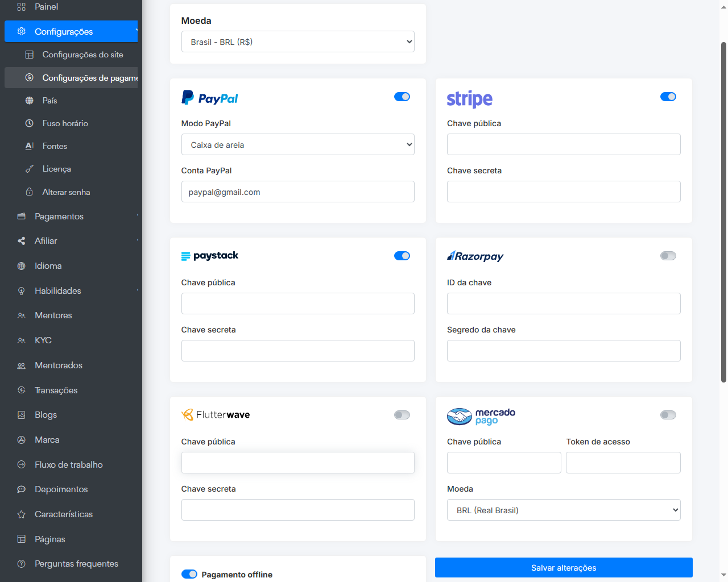This screenshot has width=728, height=582.
Task: Click the key icon for Licença
Action: click(x=30, y=169)
